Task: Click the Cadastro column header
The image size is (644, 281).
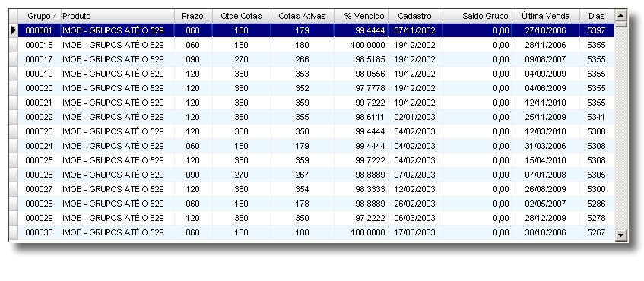Action: click(x=415, y=17)
